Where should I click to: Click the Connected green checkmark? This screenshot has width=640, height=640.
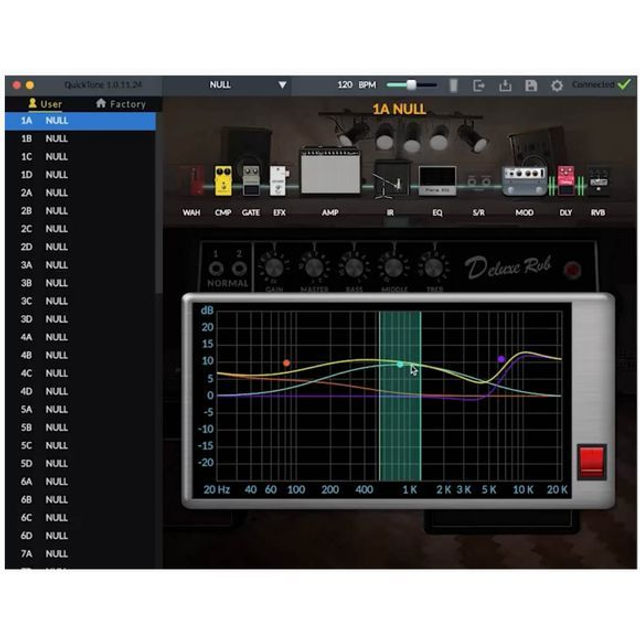pos(624,84)
